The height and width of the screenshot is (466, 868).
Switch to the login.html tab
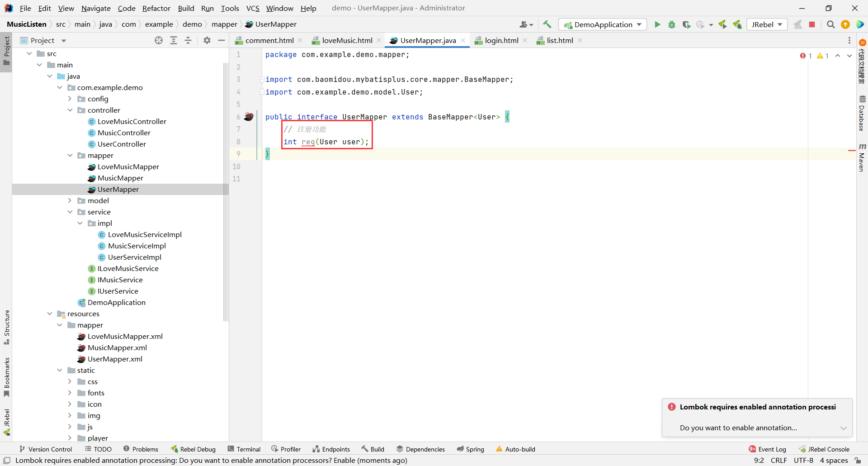tap(501, 40)
